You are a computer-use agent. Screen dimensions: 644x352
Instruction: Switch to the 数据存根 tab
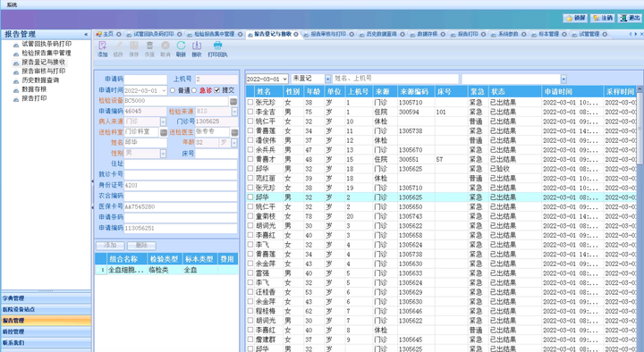coord(428,34)
